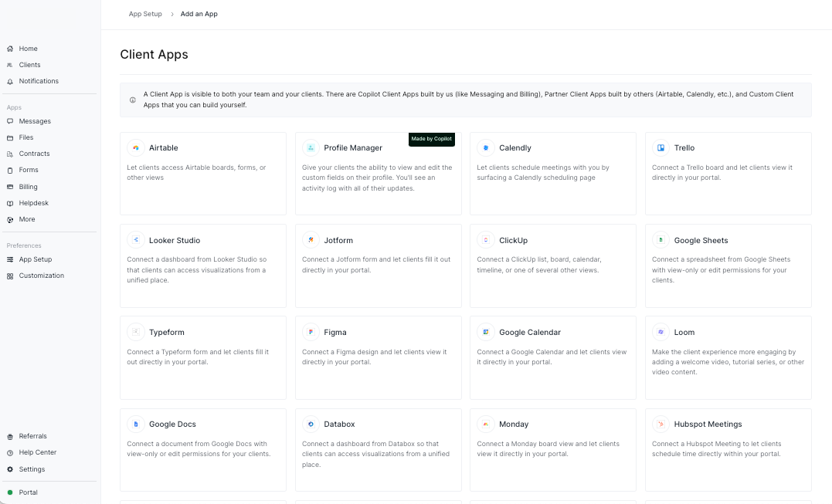This screenshot has height=504, width=832.
Task: Click the Loom icon
Action: coord(661,332)
